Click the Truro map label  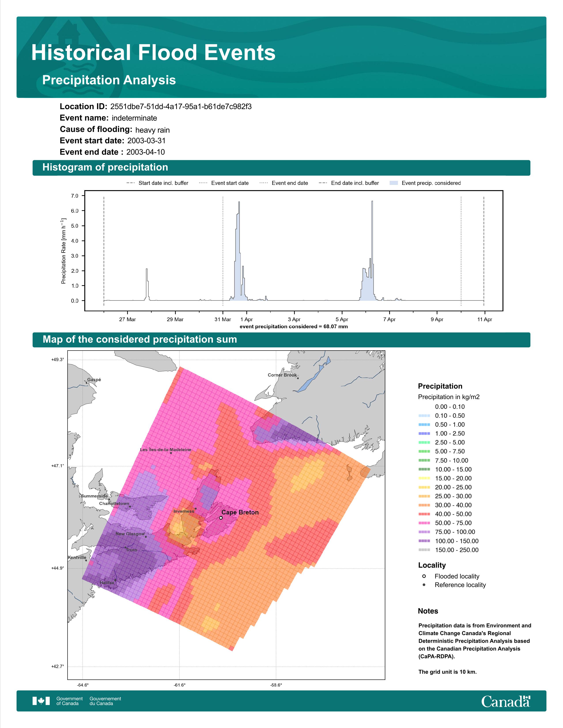pos(131,550)
